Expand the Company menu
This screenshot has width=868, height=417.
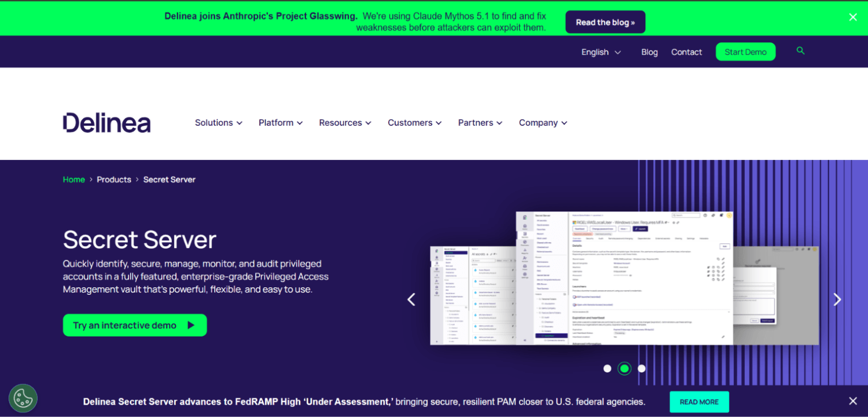tap(543, 123)
